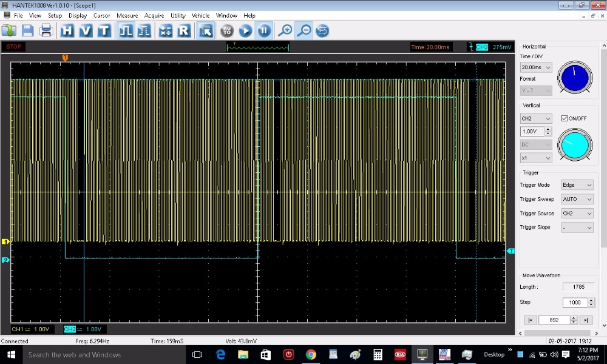The image size is (607, 364).
Task: Click the zoom in magnifier icon
Action: (285, 30)
